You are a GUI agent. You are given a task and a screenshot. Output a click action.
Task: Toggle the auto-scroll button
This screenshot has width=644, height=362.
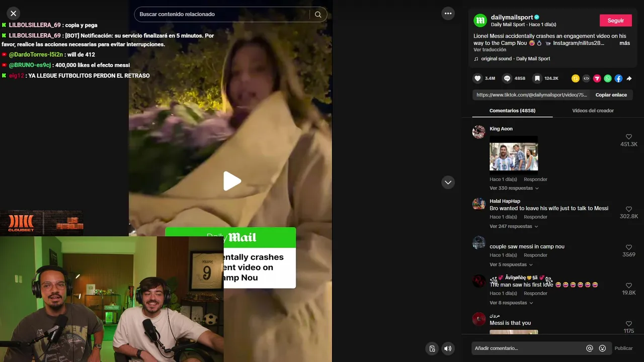(x=432, y=348)
